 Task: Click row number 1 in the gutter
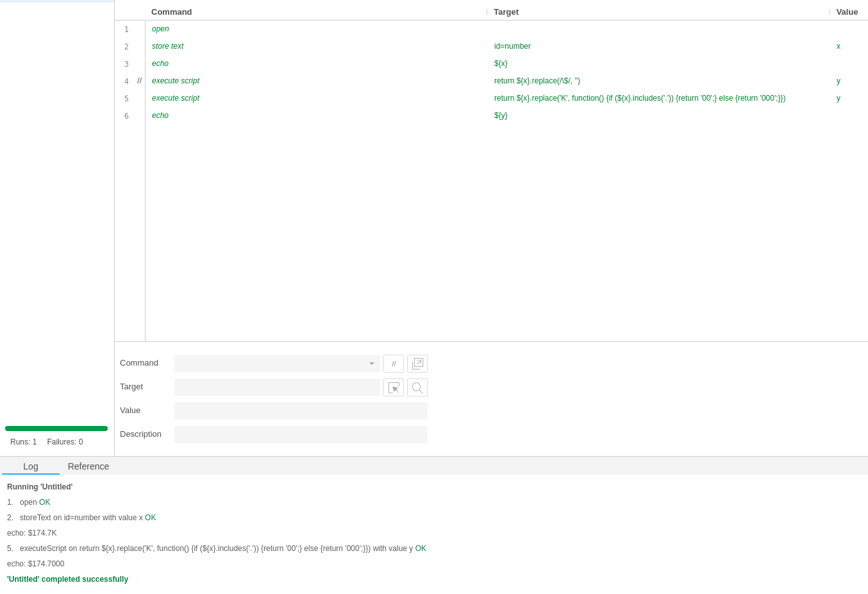(126, 30)
